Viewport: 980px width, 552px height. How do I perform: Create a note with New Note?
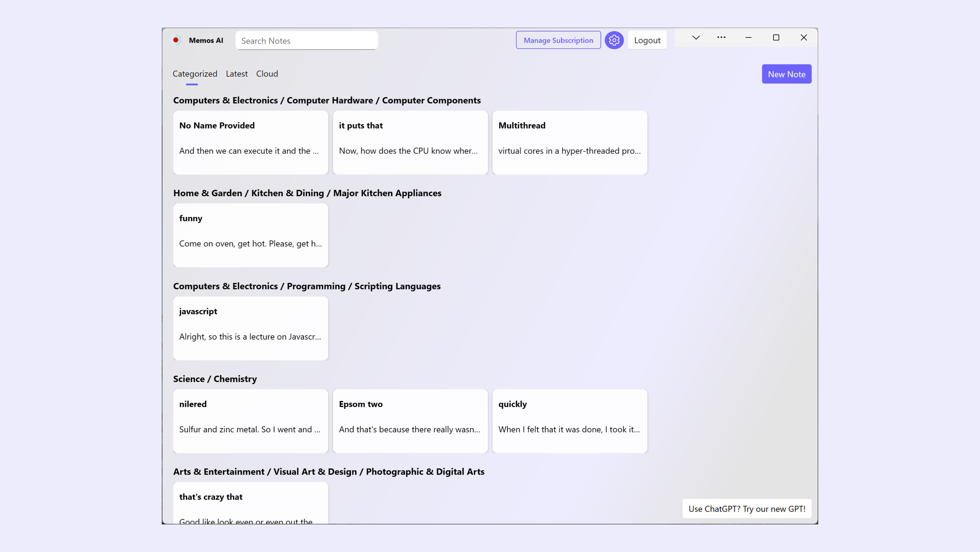(x=786, y=74)
